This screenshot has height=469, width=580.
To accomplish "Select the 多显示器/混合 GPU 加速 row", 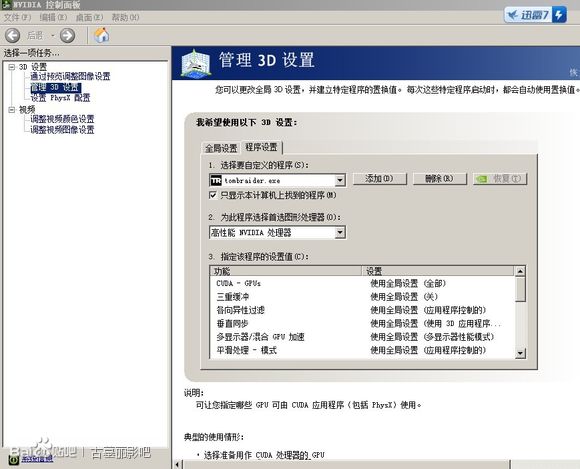I will pyautogui.click(x=362, y=337).
